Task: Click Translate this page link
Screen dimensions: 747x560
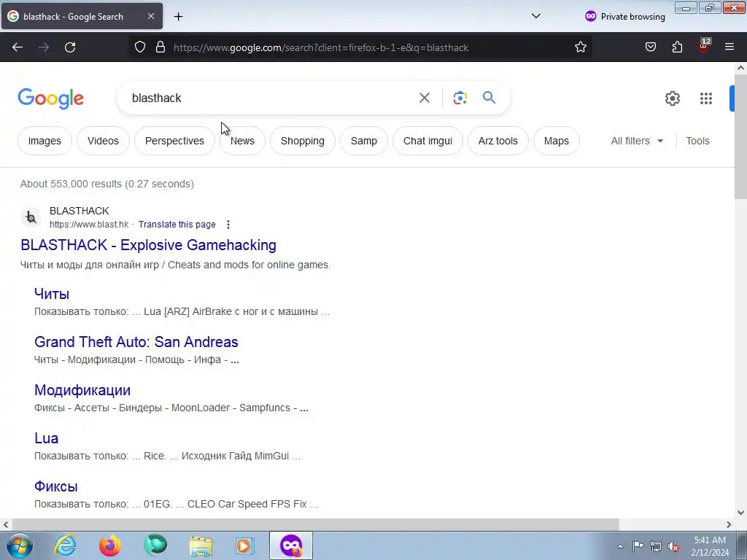Action: coord(177,225)
